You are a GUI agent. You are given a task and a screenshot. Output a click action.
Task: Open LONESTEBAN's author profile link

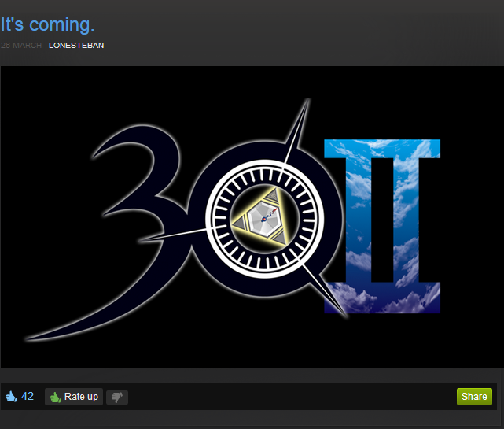point(76,46)
